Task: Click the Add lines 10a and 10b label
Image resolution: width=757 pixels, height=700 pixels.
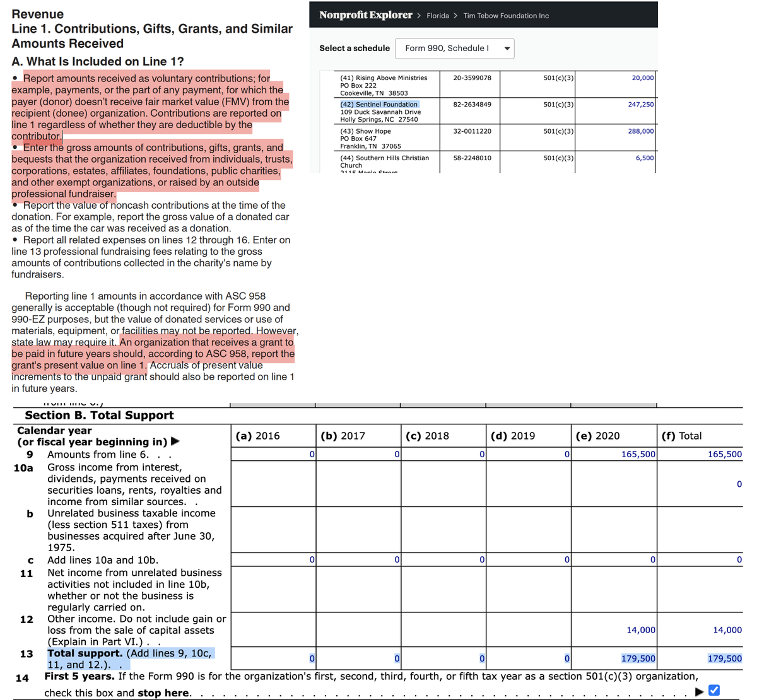Action: pos(103,560)
